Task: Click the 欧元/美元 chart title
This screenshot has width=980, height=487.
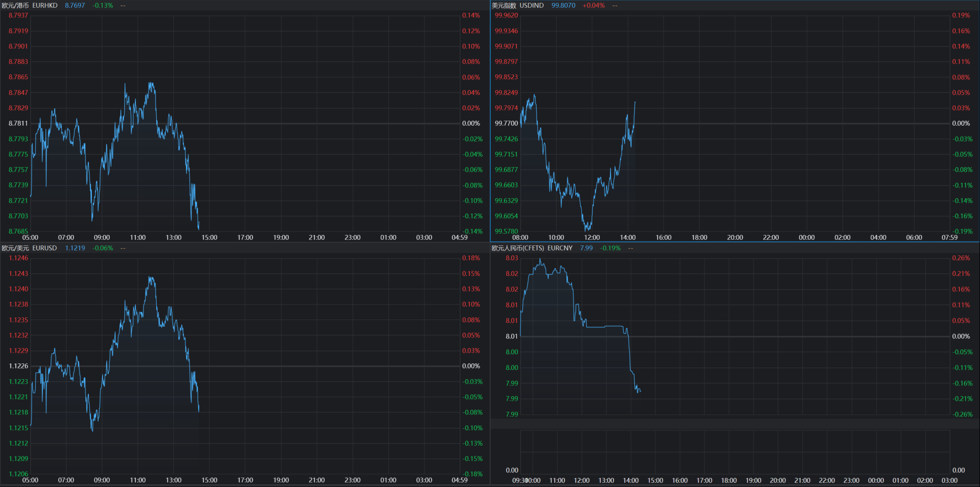Action: click(x=15, y=248)
